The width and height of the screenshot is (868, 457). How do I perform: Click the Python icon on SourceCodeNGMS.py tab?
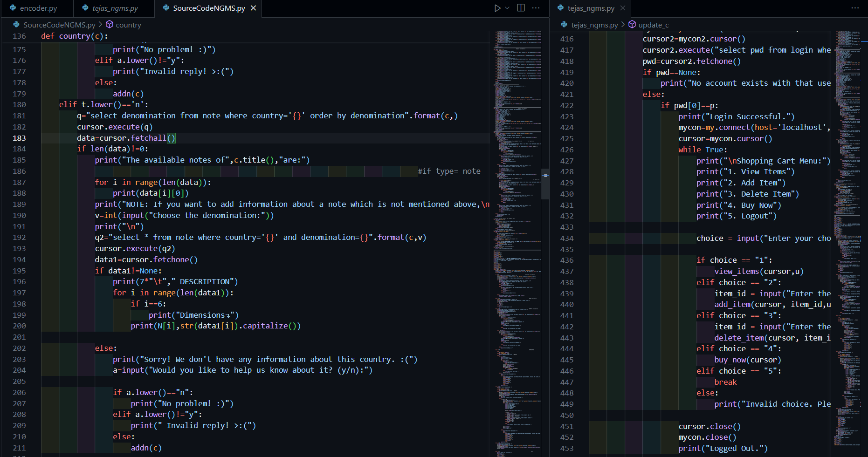(x=166, y=8)
